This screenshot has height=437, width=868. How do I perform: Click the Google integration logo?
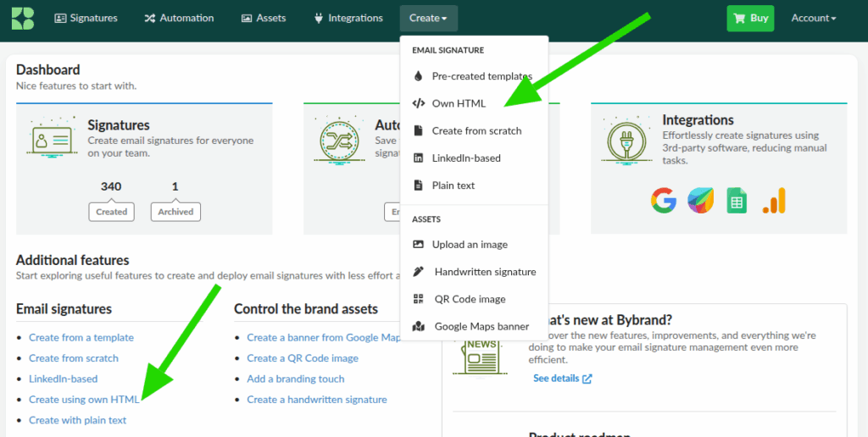tap(663, 201)
